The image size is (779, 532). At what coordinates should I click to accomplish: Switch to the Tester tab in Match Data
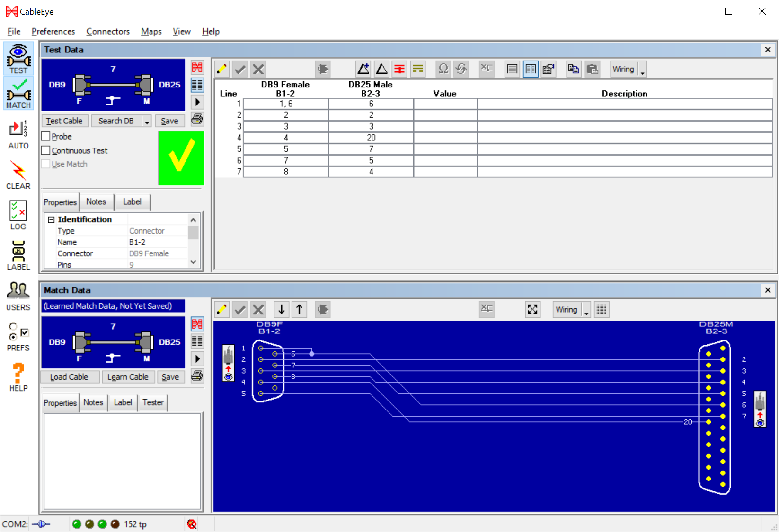tap(153, 402)
